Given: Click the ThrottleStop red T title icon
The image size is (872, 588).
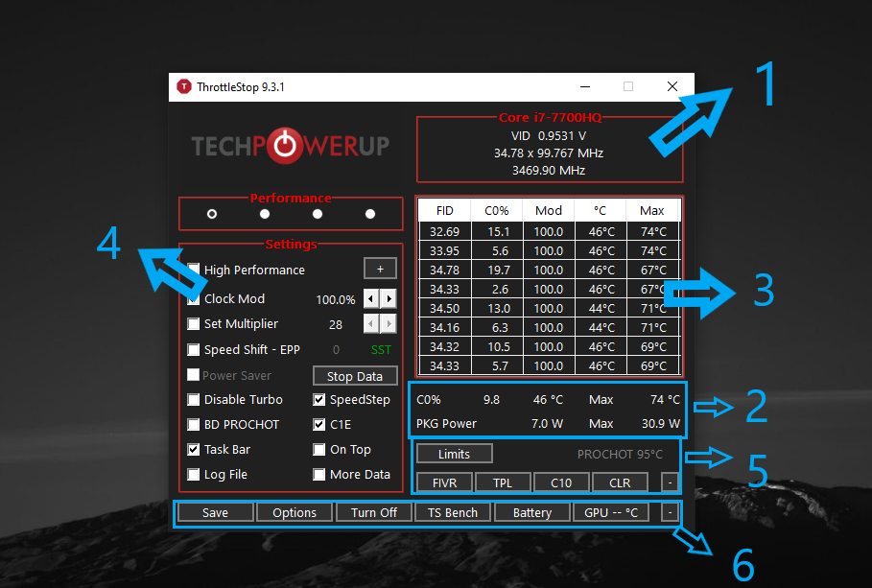Looking at the screenshot, I should 183,86.
